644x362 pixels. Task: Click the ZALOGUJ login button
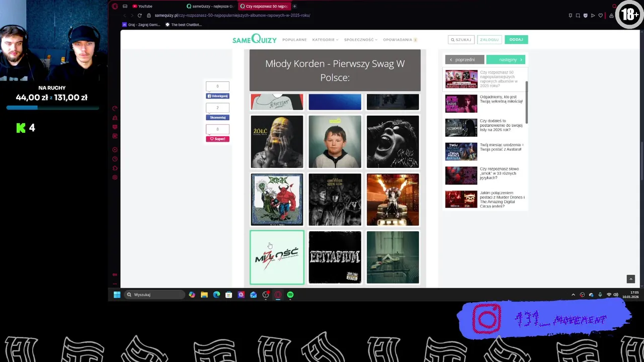pyautogui.click(x=489, y=40)
